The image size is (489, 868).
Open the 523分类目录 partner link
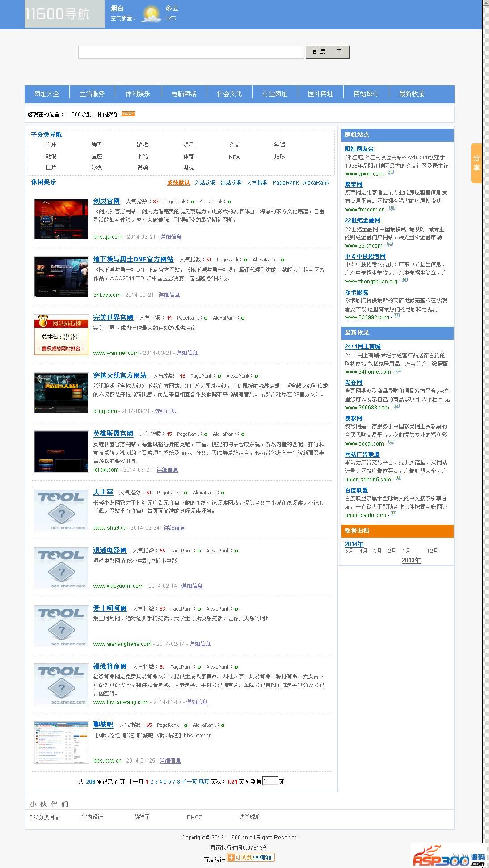[45, 817]
